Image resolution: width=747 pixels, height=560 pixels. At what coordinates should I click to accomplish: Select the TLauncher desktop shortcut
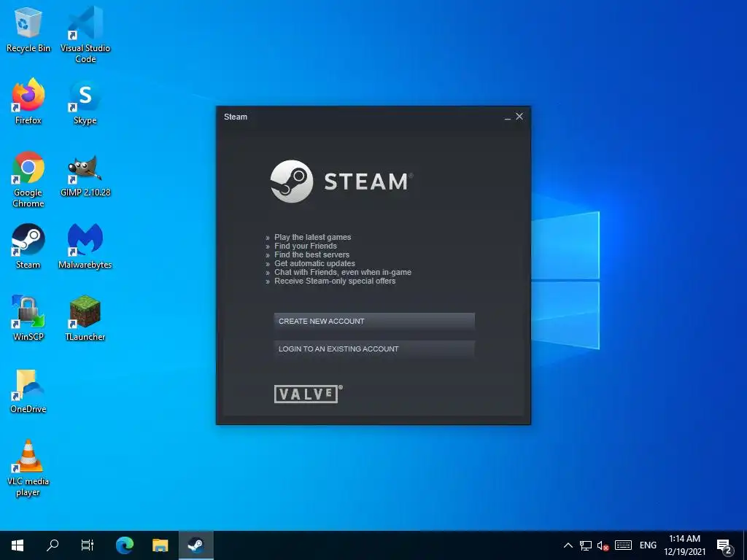85,318
